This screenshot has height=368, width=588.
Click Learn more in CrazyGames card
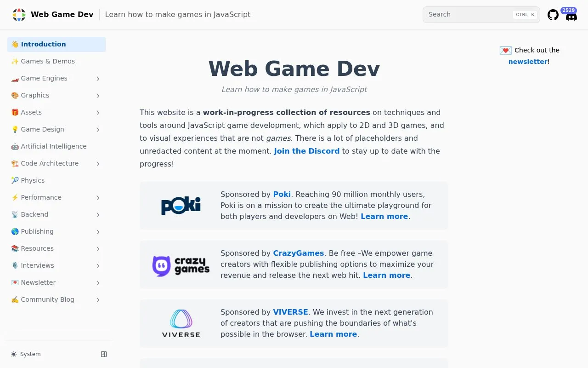[x=386, y=275]
